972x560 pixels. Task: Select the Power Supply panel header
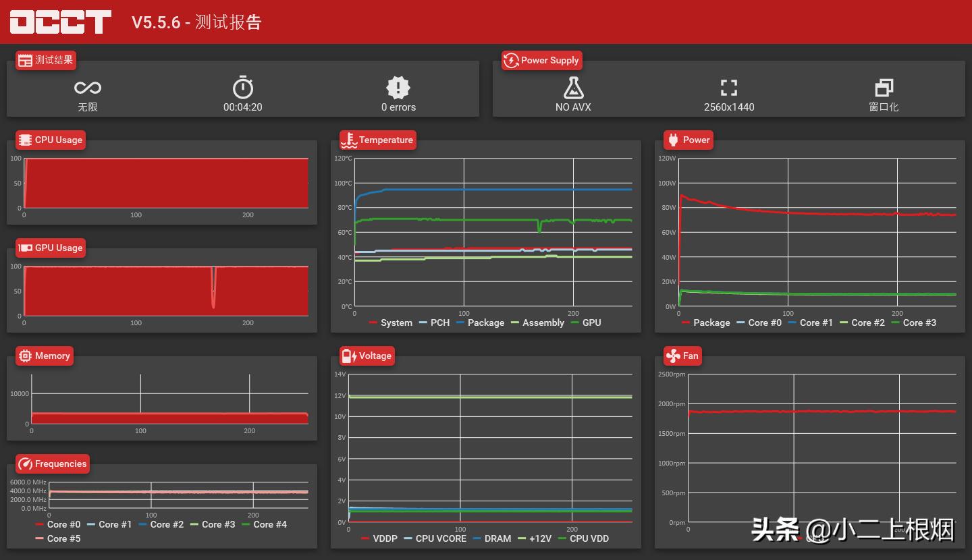tap(542, 60)
